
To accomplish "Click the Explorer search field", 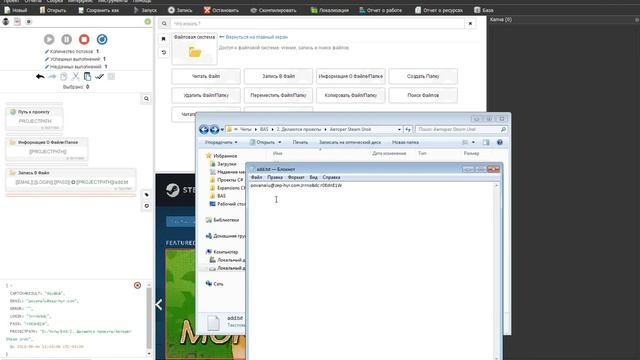I will [x=461, y=129].
